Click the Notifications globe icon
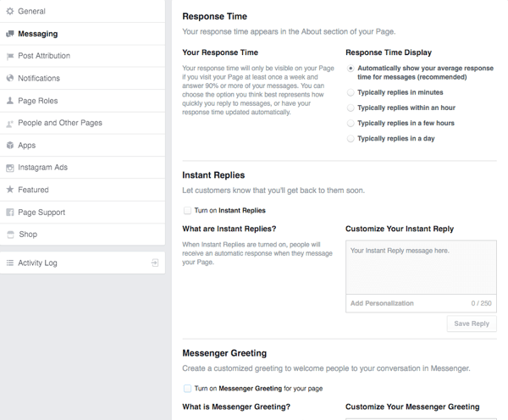Screen dimensions: 508x420 [10, 78]
